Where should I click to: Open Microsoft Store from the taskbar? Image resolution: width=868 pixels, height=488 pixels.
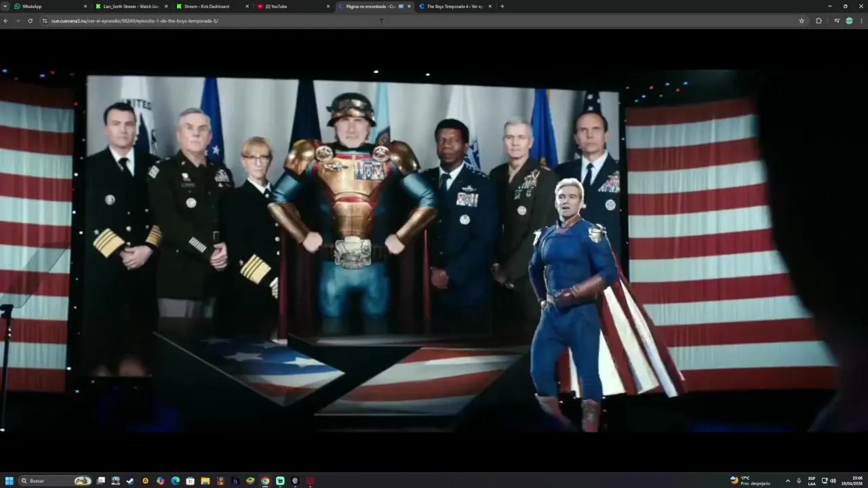(190, 481)
